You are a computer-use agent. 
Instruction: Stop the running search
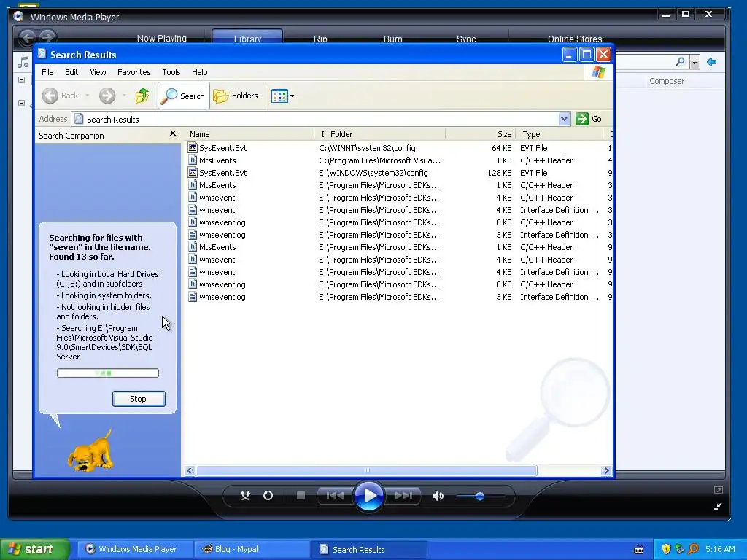[139, 399]
